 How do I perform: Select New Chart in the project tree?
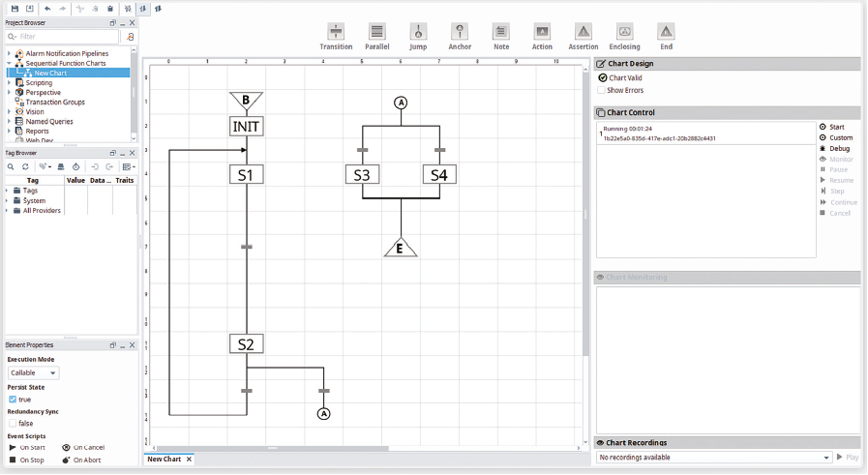50,73
